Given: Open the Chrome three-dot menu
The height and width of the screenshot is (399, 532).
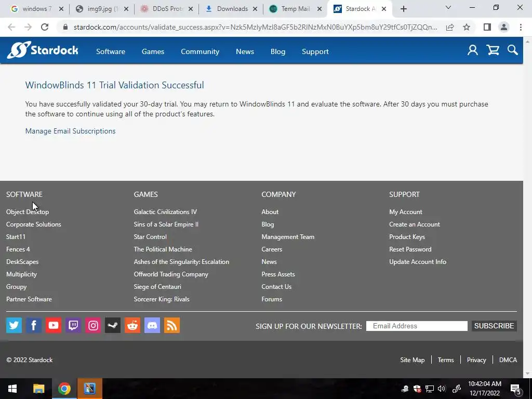Looking at the screenshot, I should click(521, 27).
